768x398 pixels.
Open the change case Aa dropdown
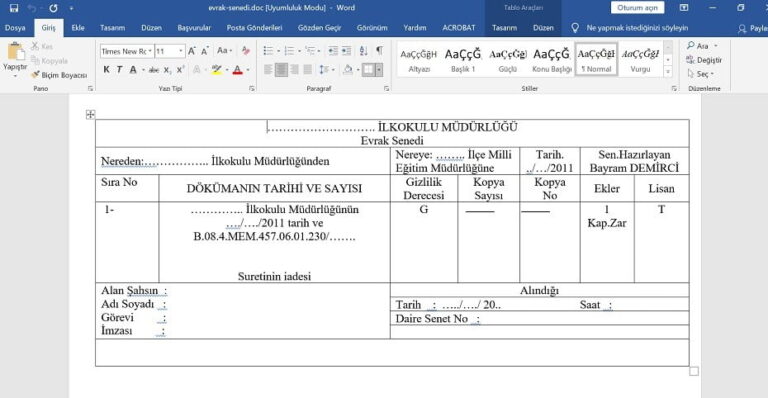coord(224,51)
